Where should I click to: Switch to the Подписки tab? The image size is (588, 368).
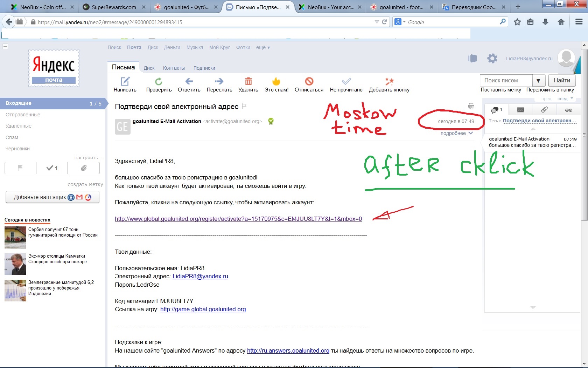(204, 68)
